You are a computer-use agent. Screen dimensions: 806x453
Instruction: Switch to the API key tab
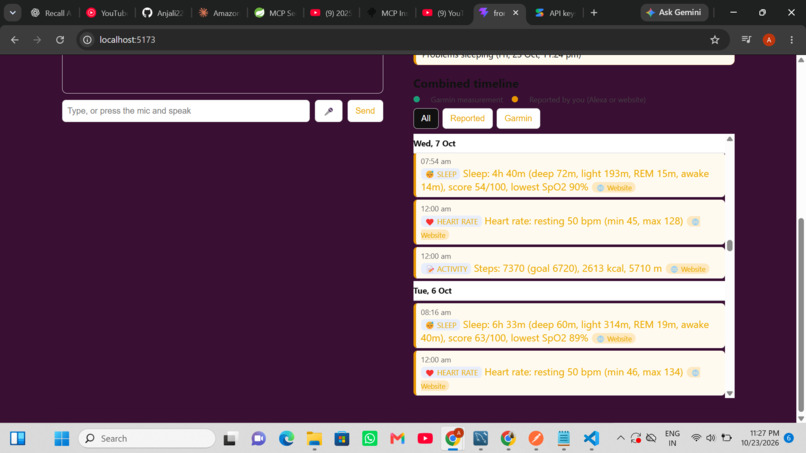[x=555, y=13]
